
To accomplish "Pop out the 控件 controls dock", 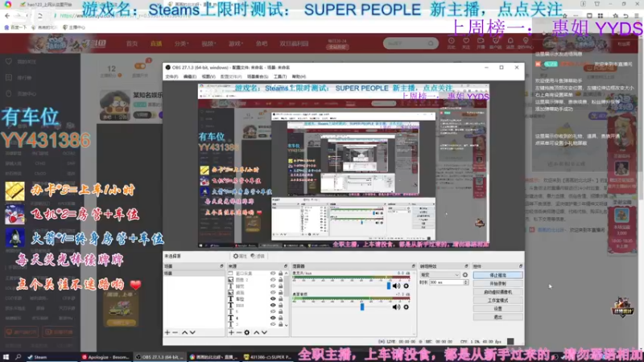I will [520, 266].
